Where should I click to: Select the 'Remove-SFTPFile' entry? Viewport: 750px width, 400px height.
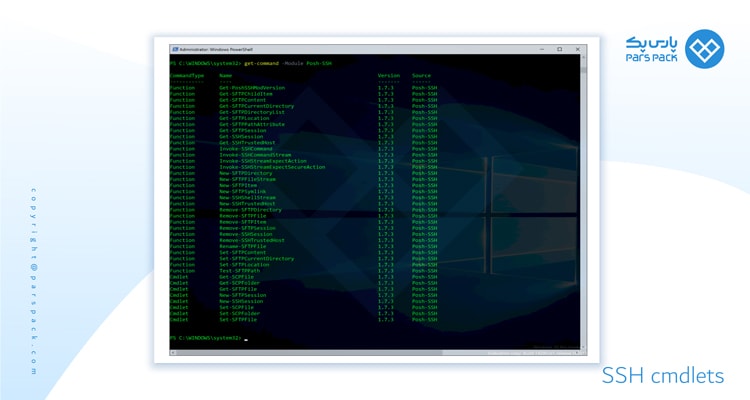coord(243,216)
